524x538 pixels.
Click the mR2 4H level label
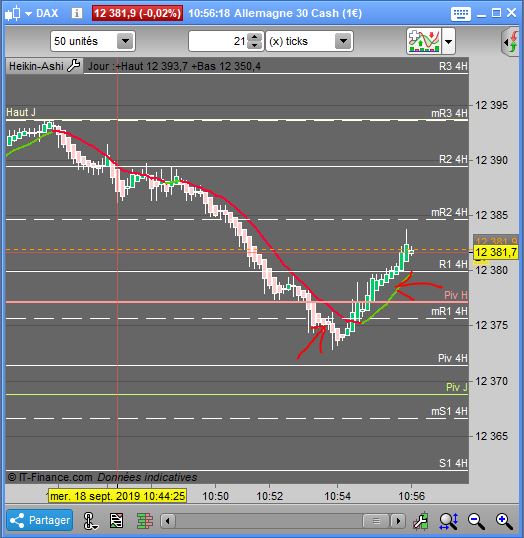(450, 212)
